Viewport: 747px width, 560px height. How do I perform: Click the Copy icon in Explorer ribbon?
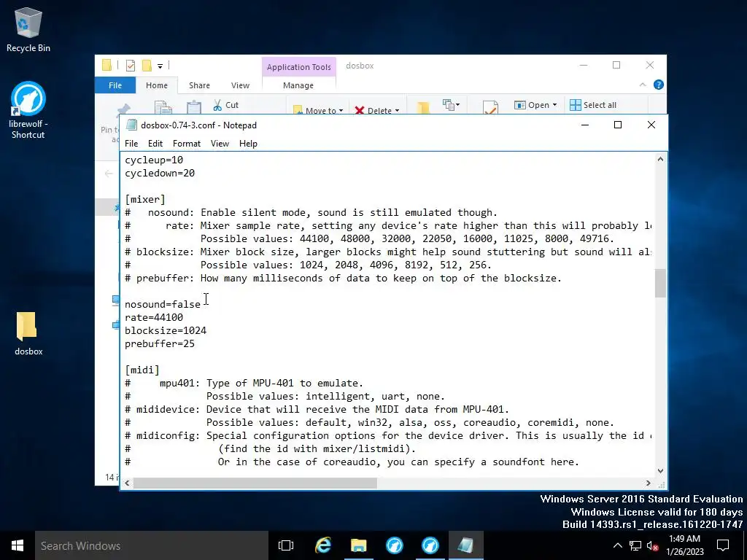tap(163, 107)
